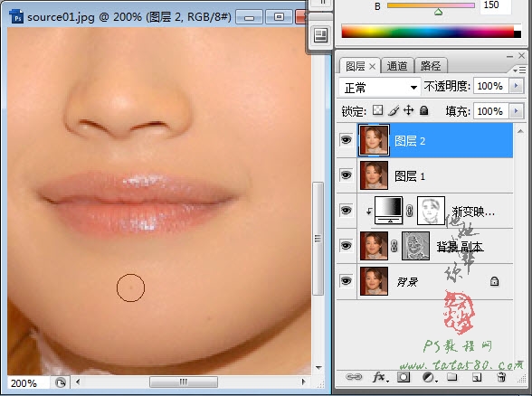Create new adjustment layer icon
Screen dimensions: 532x396
point(429,377)
